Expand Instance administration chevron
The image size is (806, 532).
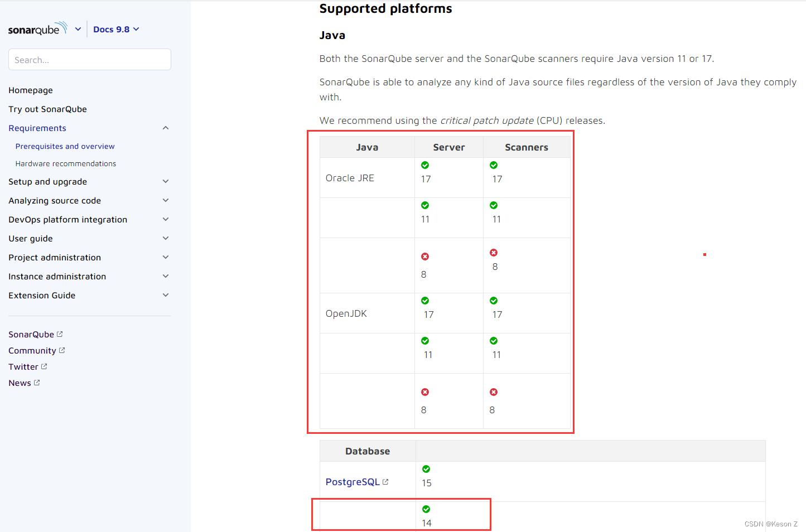click(166, 276)
